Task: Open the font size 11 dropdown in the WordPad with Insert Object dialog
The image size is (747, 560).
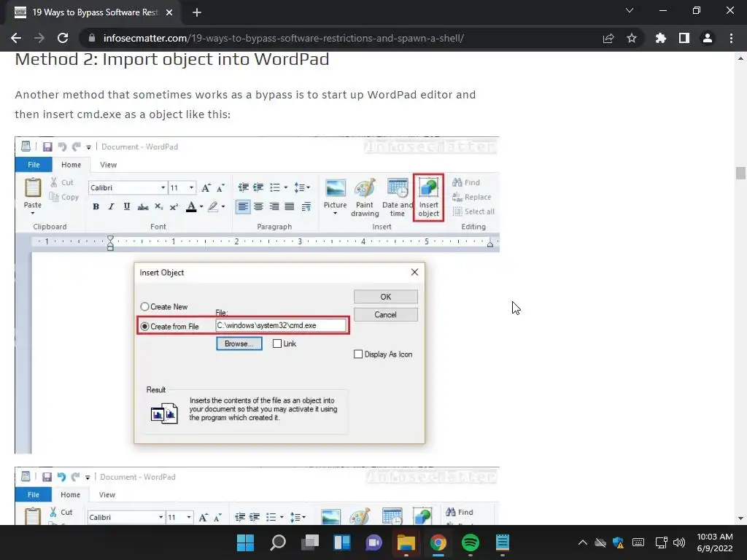Action: [x=192, y=187]
